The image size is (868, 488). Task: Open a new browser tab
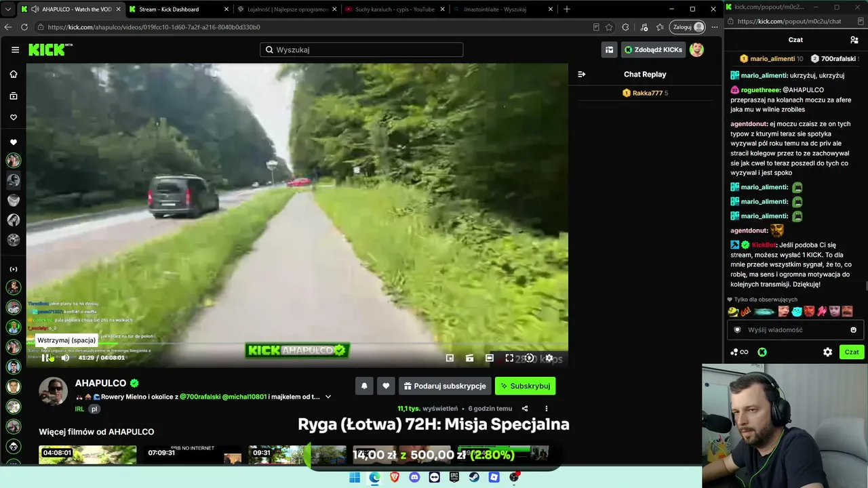(x=567, y=9)
